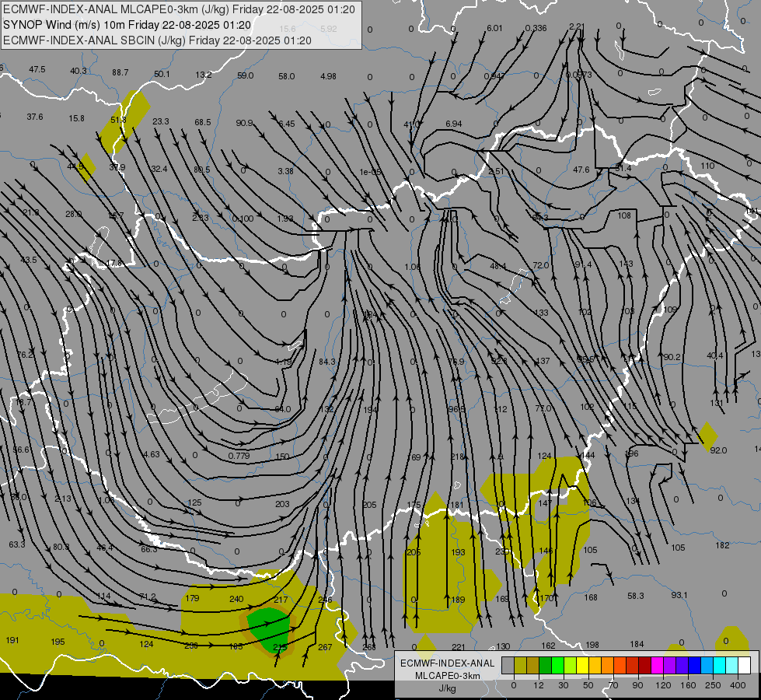Click the map value 72.0

541,265
